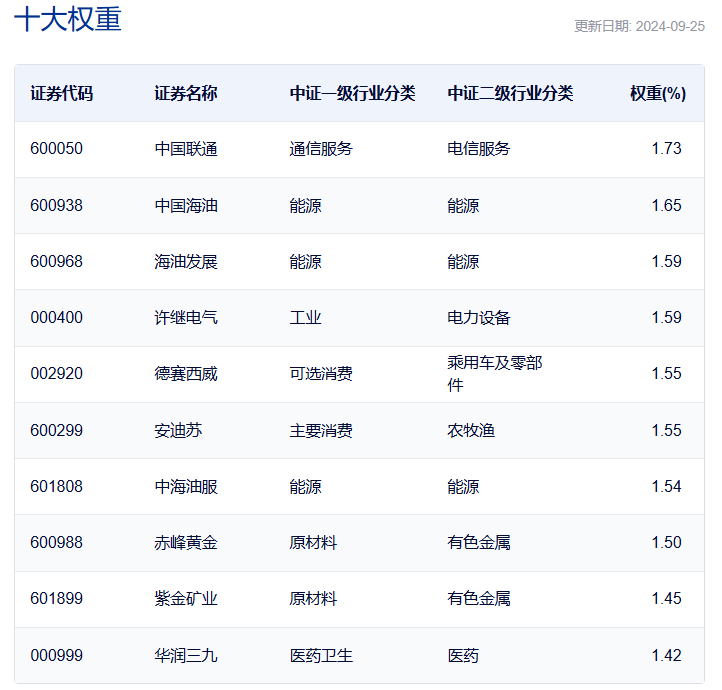The height and width of the screenshot is (690, 722).
Task: Click the 医药卫生 industry cell
Action: click(x=321, y=655)
